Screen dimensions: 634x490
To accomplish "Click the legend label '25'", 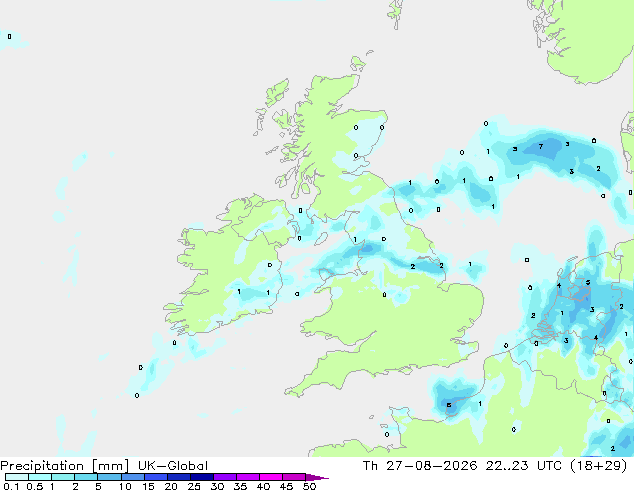I will 194,486.
